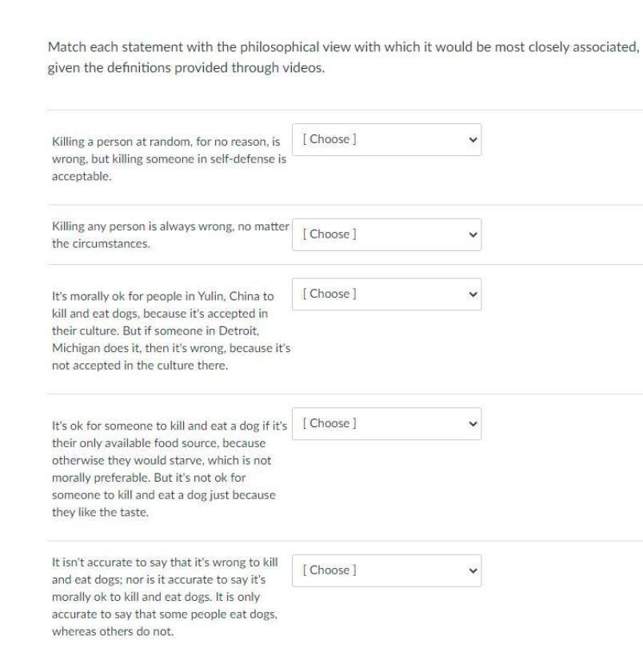Click [Choose] placeholder for the last statement

[x=329, y=570]
